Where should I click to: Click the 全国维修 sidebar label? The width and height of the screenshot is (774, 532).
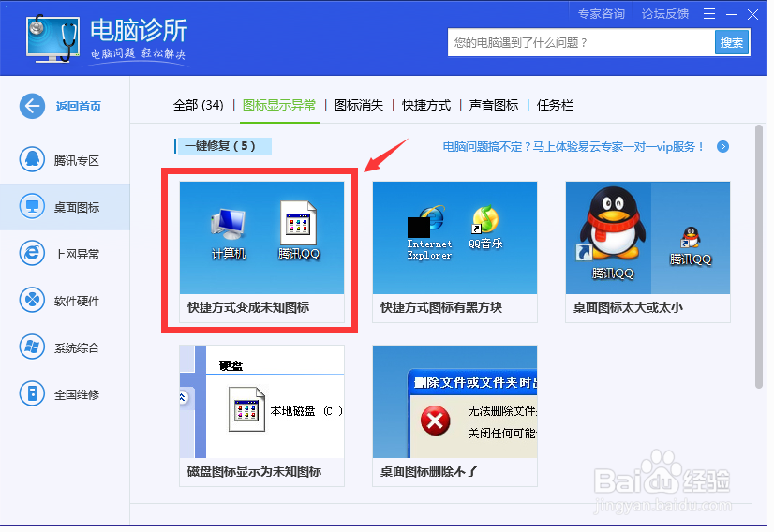tap(77, 395)
